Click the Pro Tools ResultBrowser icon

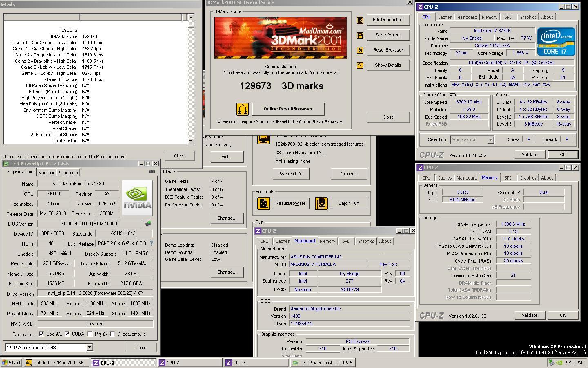click(x=264, y=203)
